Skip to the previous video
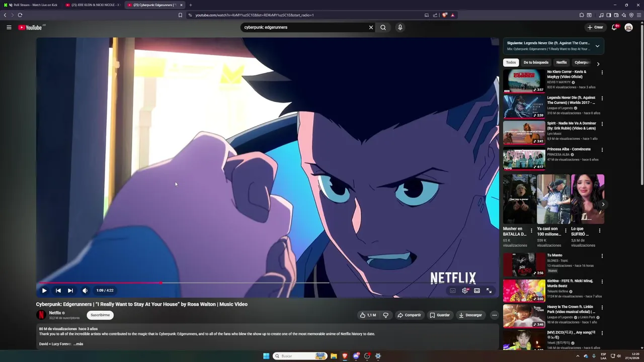Image resolution: width=644 pixels, height=362 pixels. click(x=58, y=290)
